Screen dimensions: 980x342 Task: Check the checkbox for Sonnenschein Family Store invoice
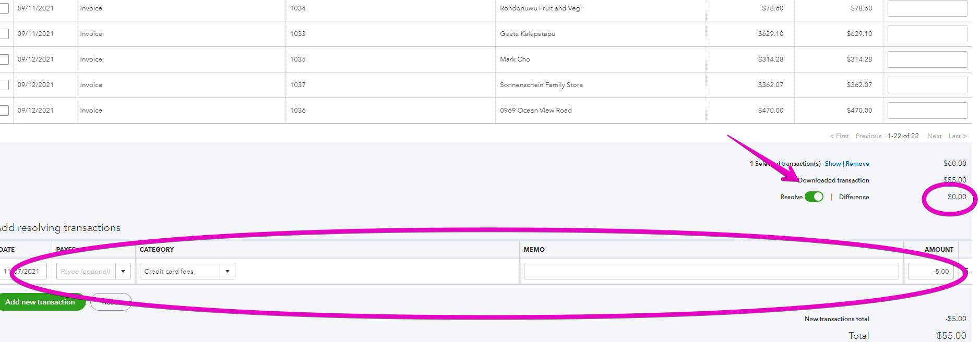[x=4, y=84]
